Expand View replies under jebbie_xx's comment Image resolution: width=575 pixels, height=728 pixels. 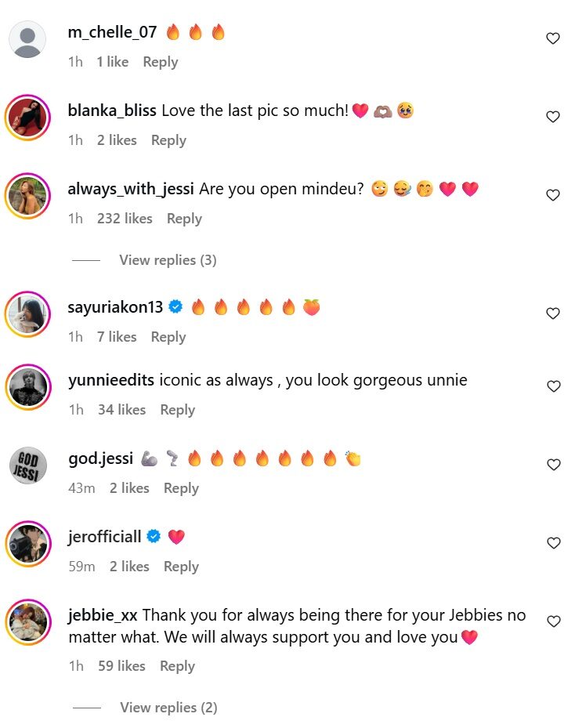(x=168, y=707)
